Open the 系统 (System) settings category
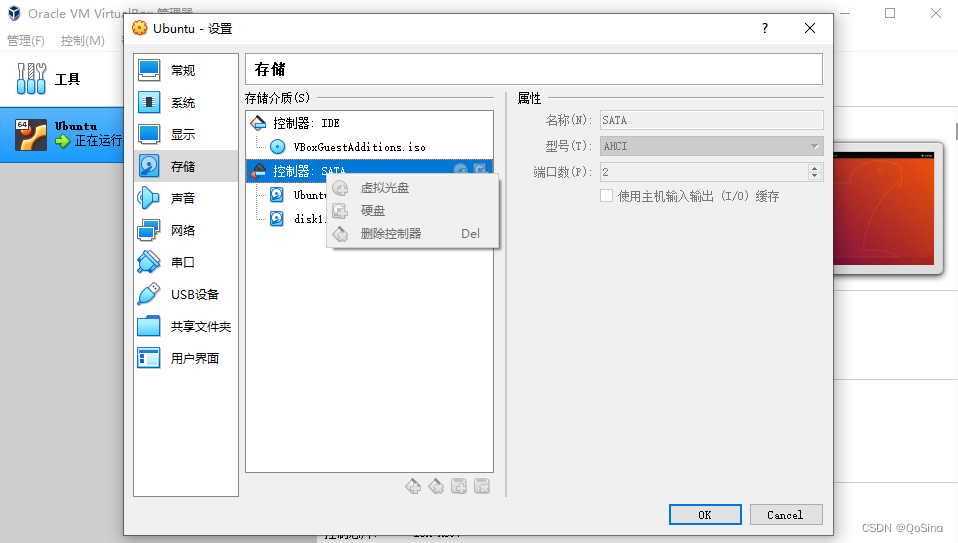The width and height of the screenshot is (958, 543). click(x=186, y=103)
